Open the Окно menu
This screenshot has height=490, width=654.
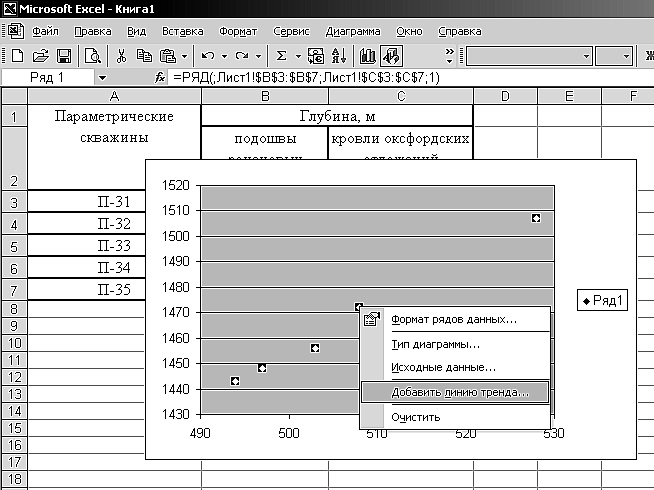point(409,31)
